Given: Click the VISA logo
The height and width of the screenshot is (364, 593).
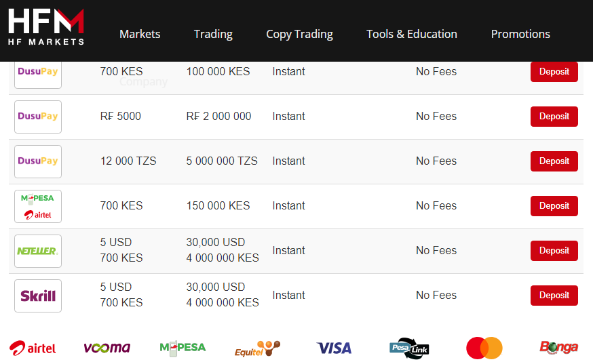Looking at the screenshot, I should (334, 348).
